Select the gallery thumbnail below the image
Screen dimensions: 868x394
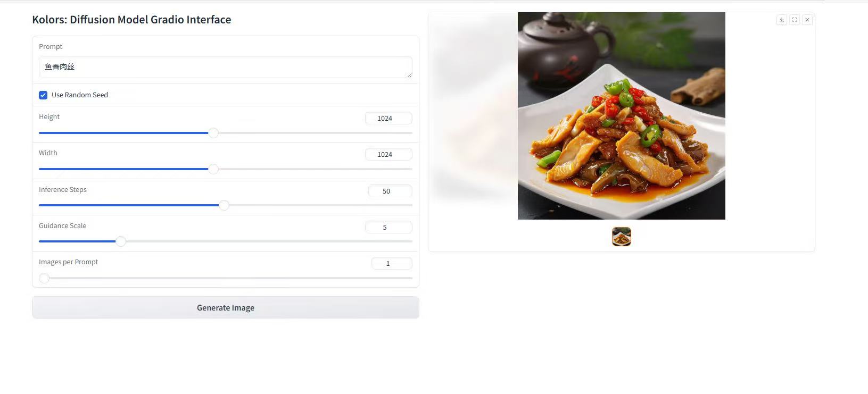pos(622,237)
